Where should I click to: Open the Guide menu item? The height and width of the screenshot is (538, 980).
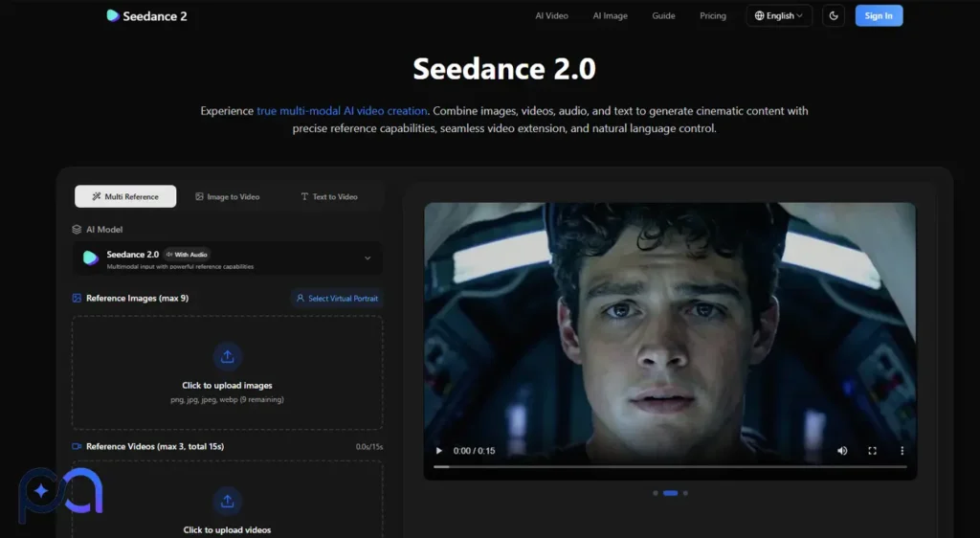pyautogui.click(x=663, y=15)
